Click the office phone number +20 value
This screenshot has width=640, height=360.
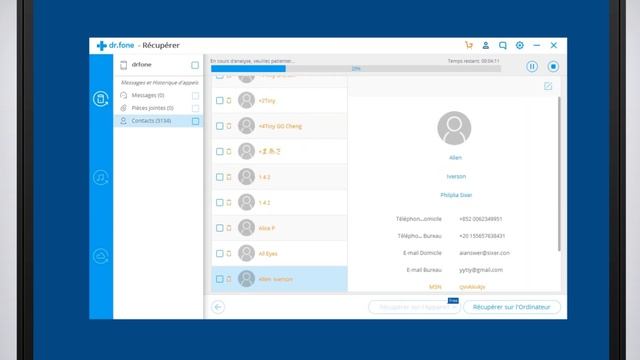482,236
